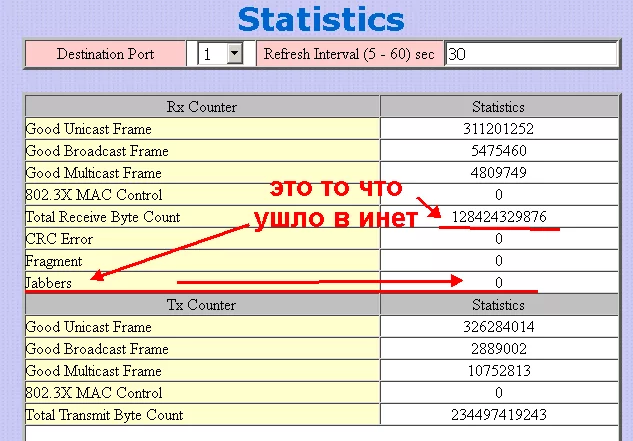Click the Rx Counter header cell
The width and height of the screenshot is (633, 441).
pyautogui.click(x=202, y=107)
